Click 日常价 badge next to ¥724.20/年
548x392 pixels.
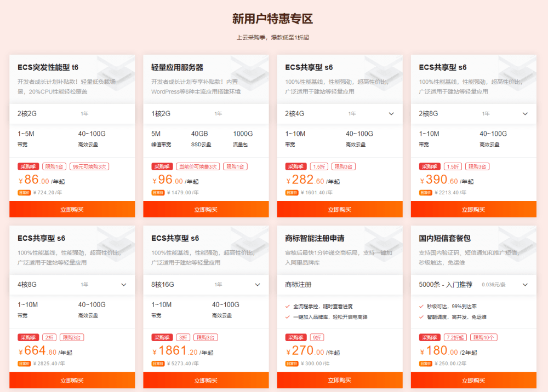pyautogui.click(x=24, y=193)
